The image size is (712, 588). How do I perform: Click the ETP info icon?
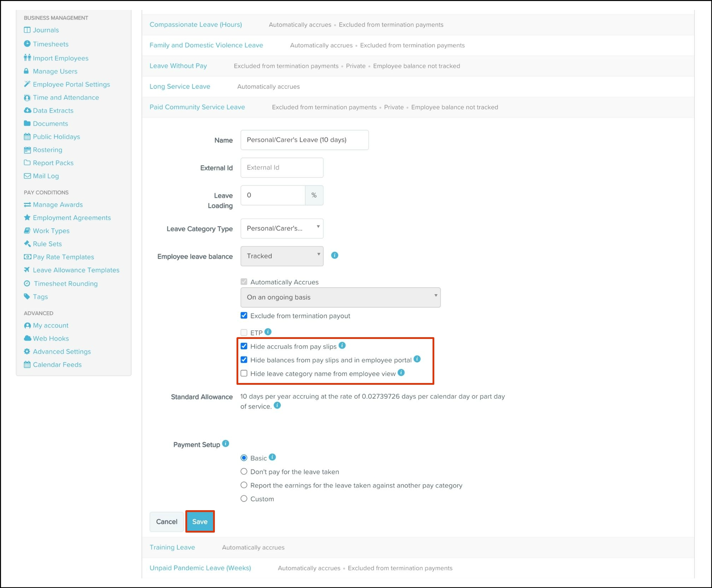coord(268,332)
